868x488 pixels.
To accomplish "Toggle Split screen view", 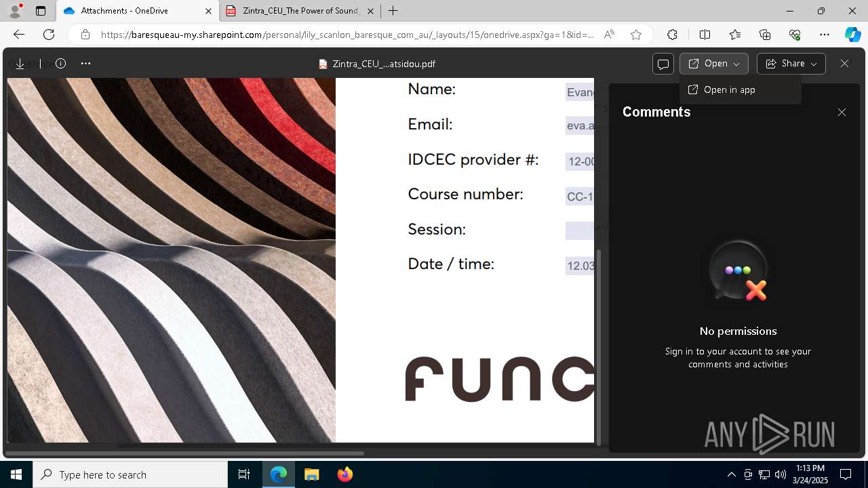I will (705, 35).
